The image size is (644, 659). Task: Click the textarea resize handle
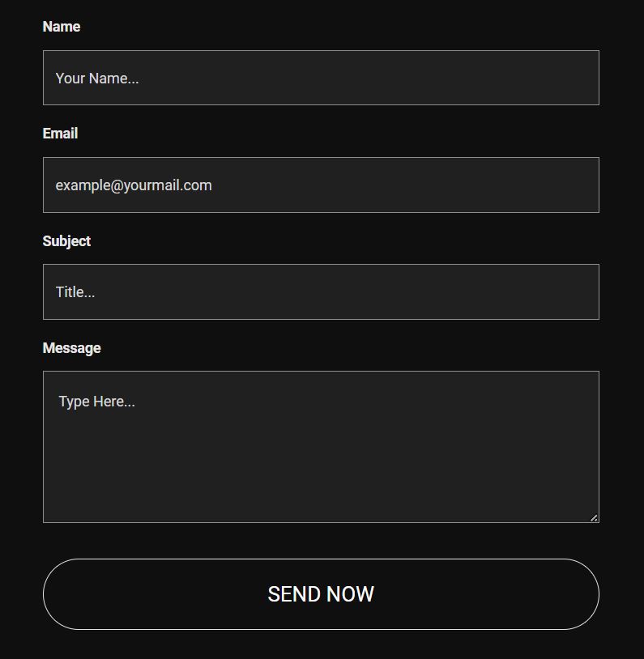pyautogui.click(x=594, y=518)
